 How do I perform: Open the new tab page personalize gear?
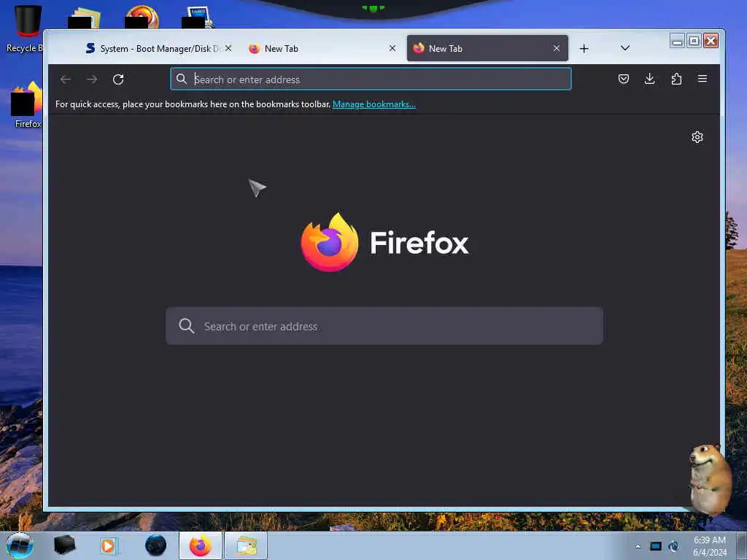click(x=697, y=137)
